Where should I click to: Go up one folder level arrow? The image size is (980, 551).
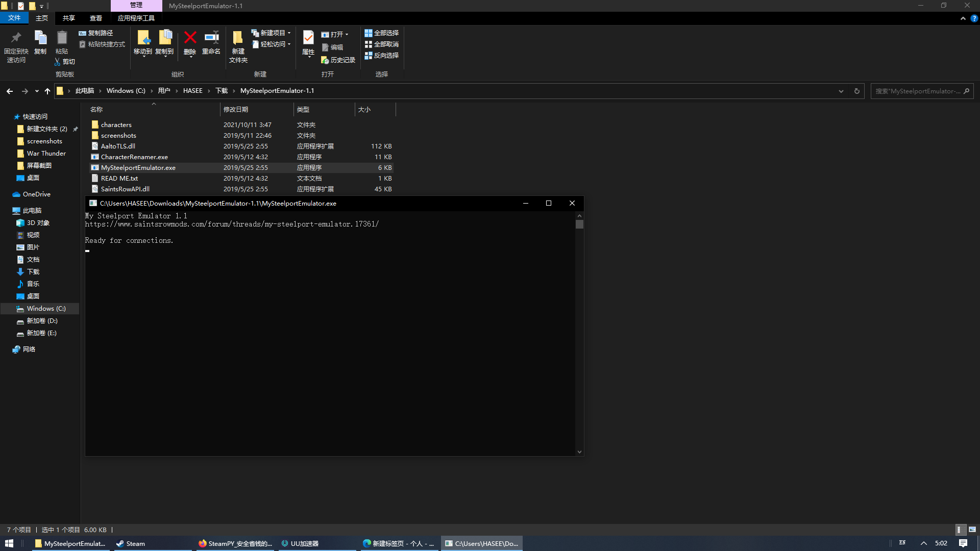click(47, 91)
